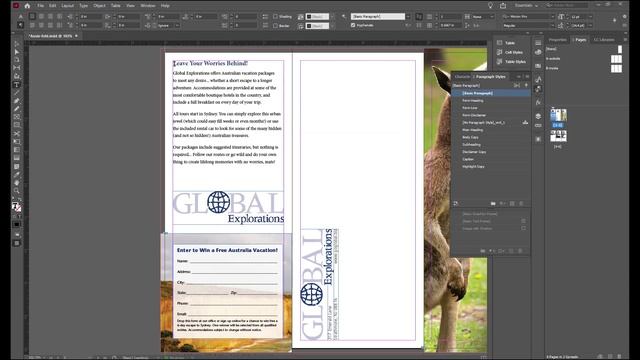
Task: Open the Essentials workspace switcher
Action: tap(526, 6)
